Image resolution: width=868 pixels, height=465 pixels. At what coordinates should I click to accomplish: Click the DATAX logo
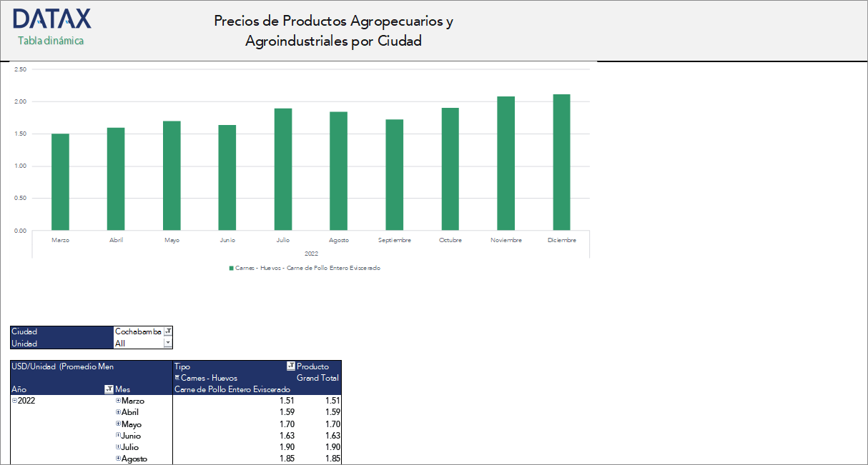click(x=50, y=19)
